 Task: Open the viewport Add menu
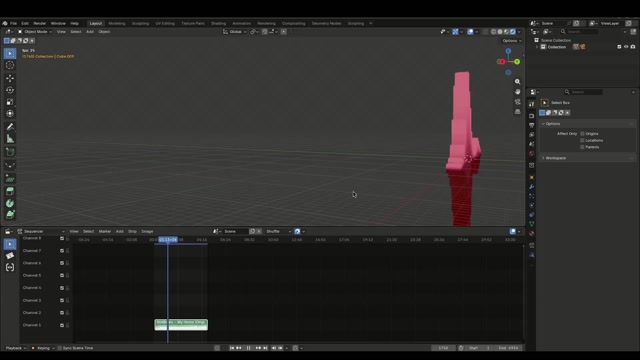tap(90, 31)
